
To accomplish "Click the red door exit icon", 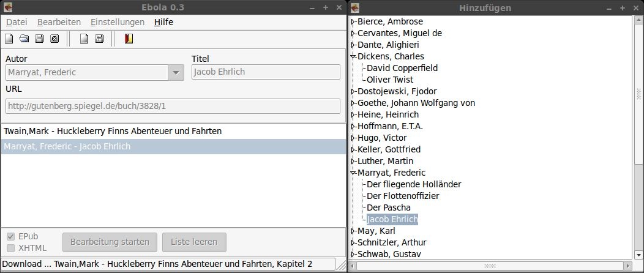I will [x=129, y=39].
